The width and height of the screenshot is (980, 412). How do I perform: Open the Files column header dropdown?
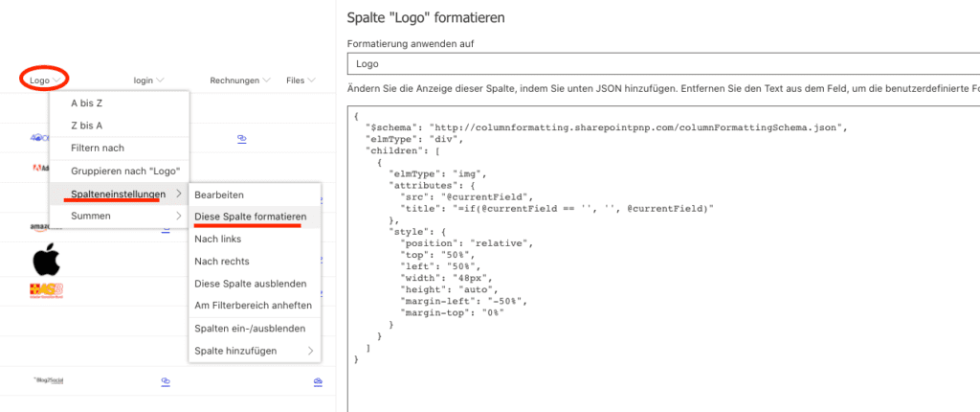(301, 80)
